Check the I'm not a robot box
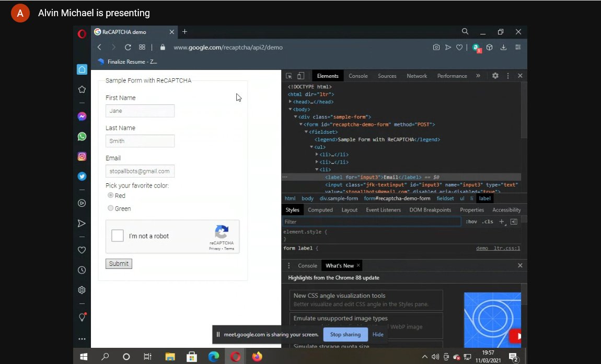601x364 pixels. pos(117,235)
